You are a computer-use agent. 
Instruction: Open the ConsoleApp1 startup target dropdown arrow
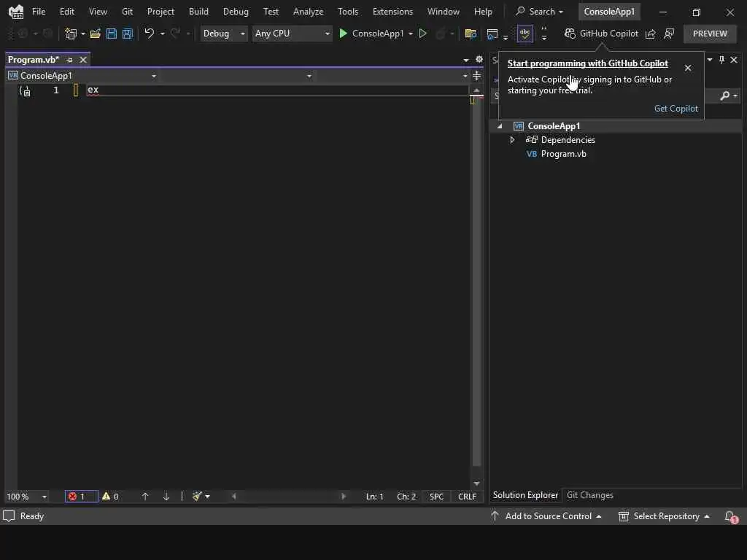pyautogui.click(x=411, y=34)
